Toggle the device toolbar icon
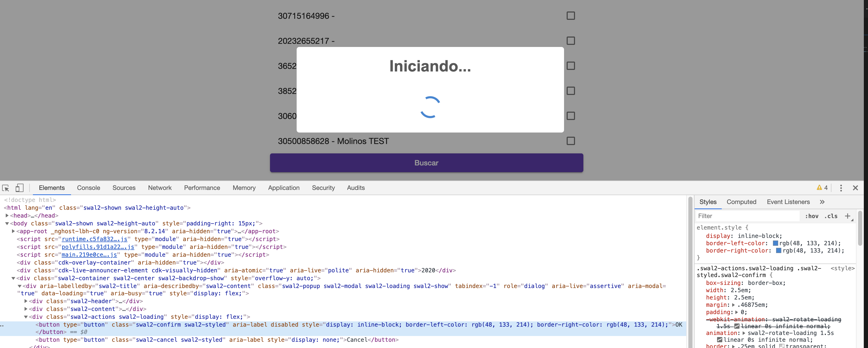This screenshot has height=348, width=868. pyautogui.click(x=19, y=188)
